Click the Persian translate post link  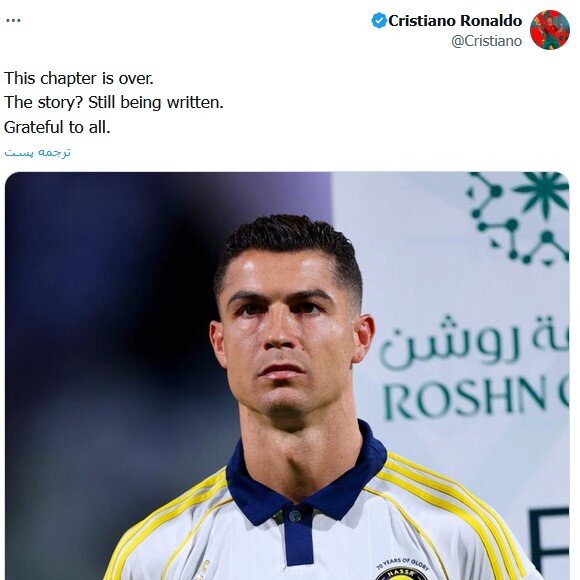pos(37,152)
